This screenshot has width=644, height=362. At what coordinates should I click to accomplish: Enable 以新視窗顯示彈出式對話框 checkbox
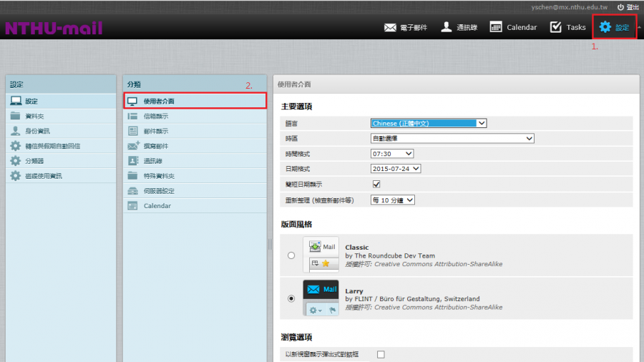pos(381,354)
